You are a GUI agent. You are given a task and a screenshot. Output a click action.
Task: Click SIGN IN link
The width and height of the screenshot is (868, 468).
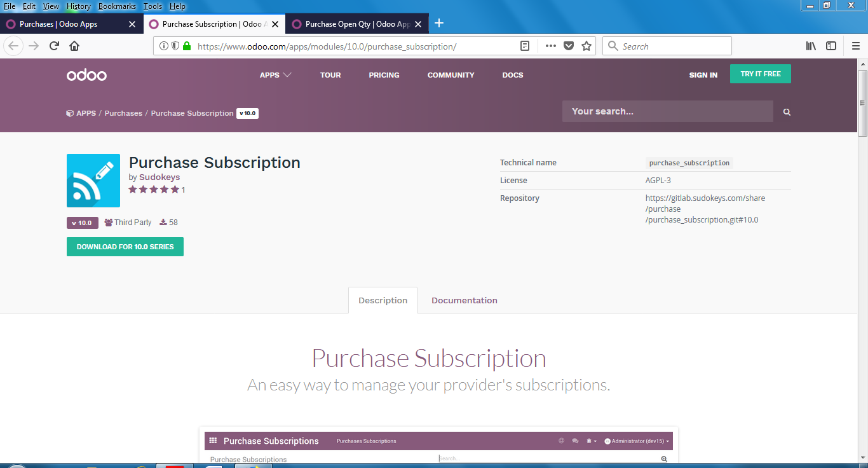[x=703, y=75]
